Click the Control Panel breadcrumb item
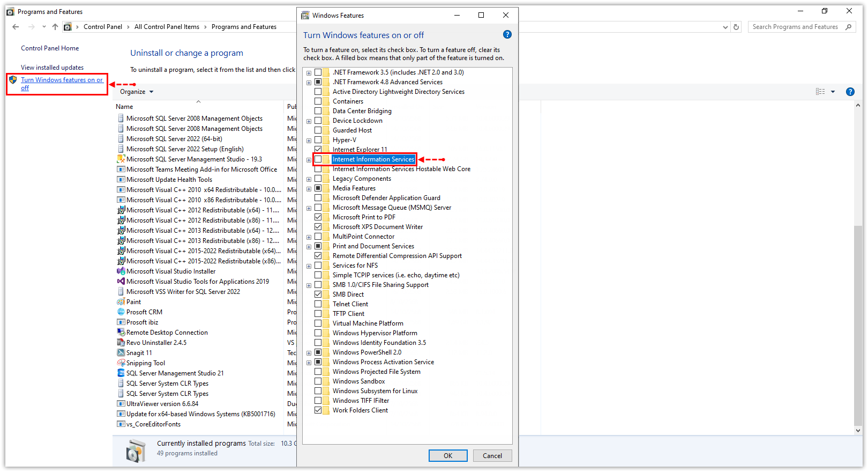Screen dimensions: 868x472 click(x=103, y=27)
